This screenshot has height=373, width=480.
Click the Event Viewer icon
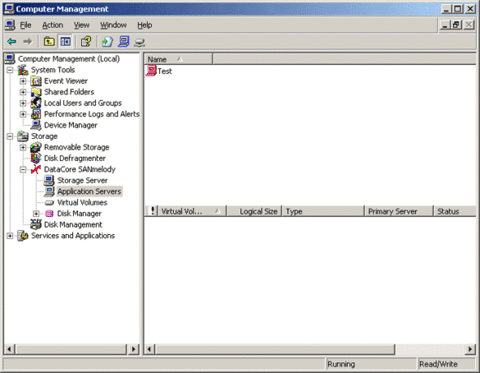click(36, 81)
